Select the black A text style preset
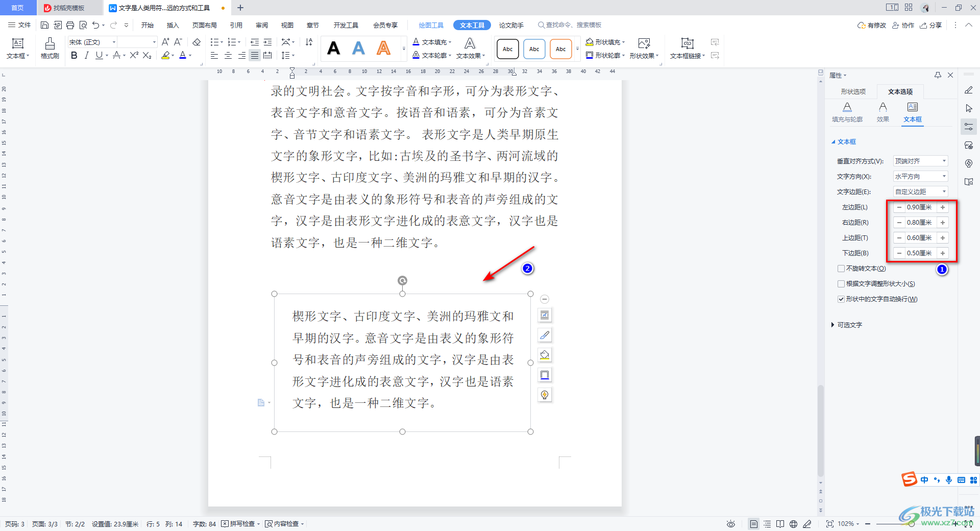 (x=333, y=49)
